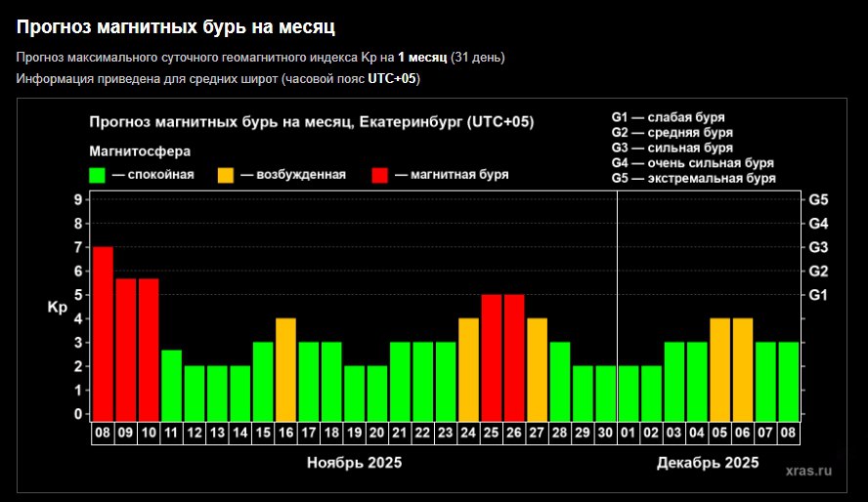Screen dimensions: 868x502
Task: Select the yellow bar for November 27
Action: [537, 367]
